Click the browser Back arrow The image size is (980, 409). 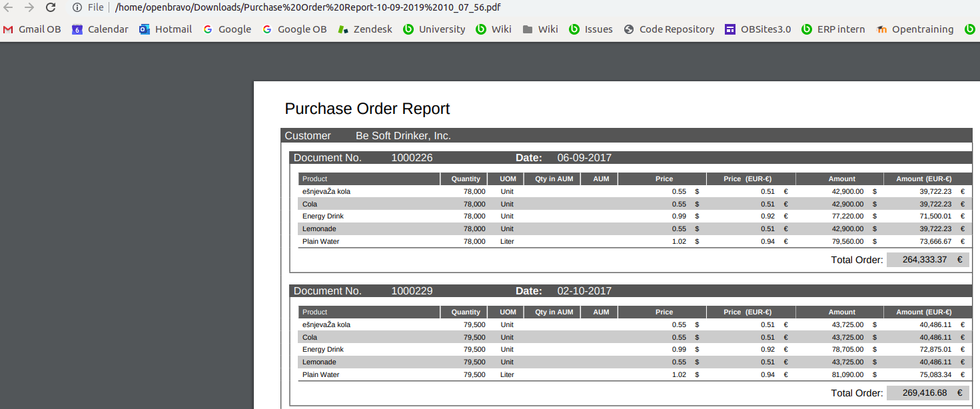click(9, 7)
